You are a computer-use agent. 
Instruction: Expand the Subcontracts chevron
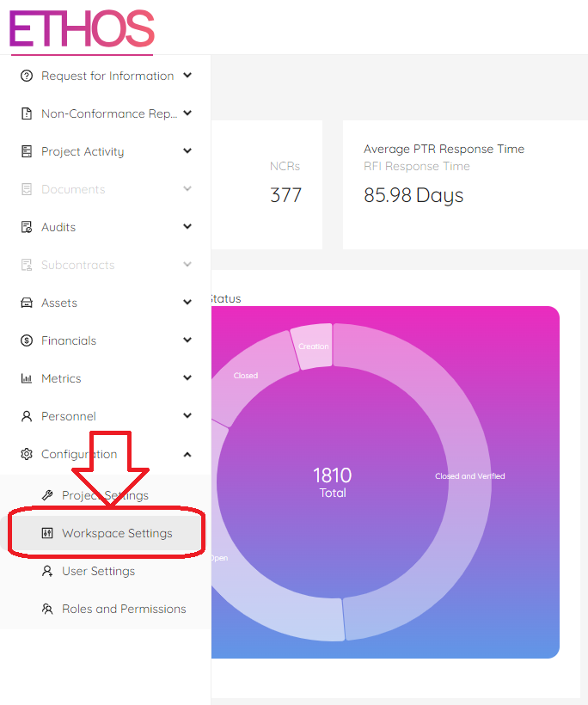click(187, 264)
